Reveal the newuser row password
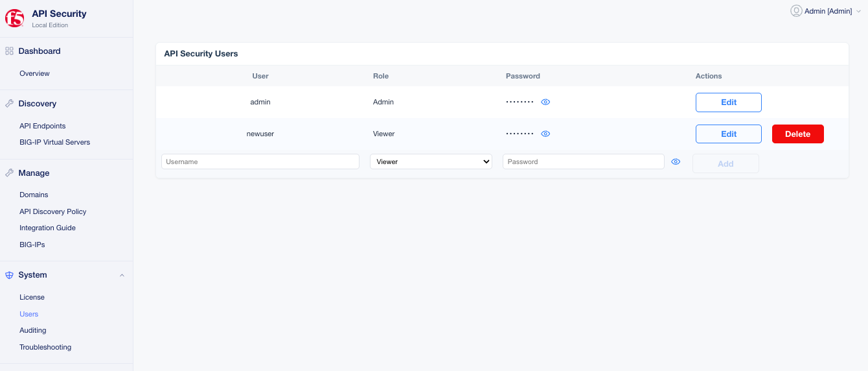This screenshot has width=868, height=371. tap(545, 134)
